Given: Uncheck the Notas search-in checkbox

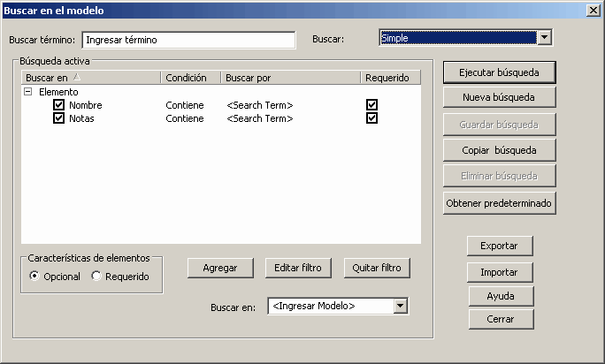Looking at the screenshot, I should point(58,118).
